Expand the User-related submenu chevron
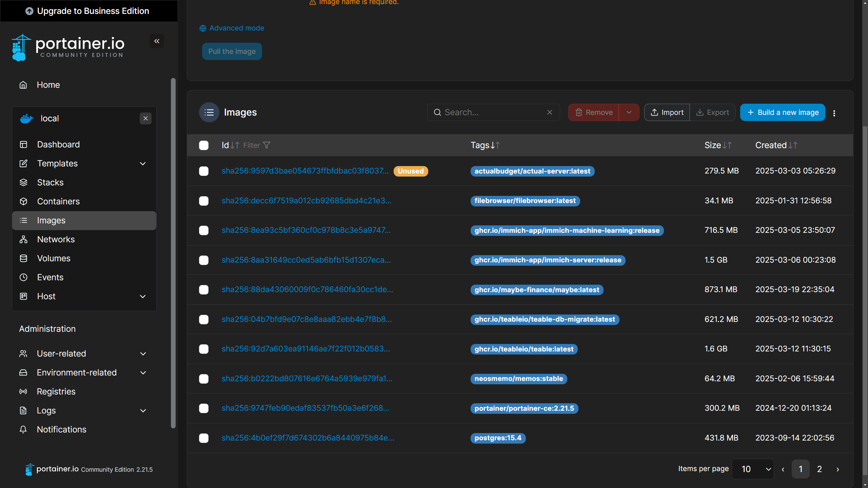 coord(143,353)
